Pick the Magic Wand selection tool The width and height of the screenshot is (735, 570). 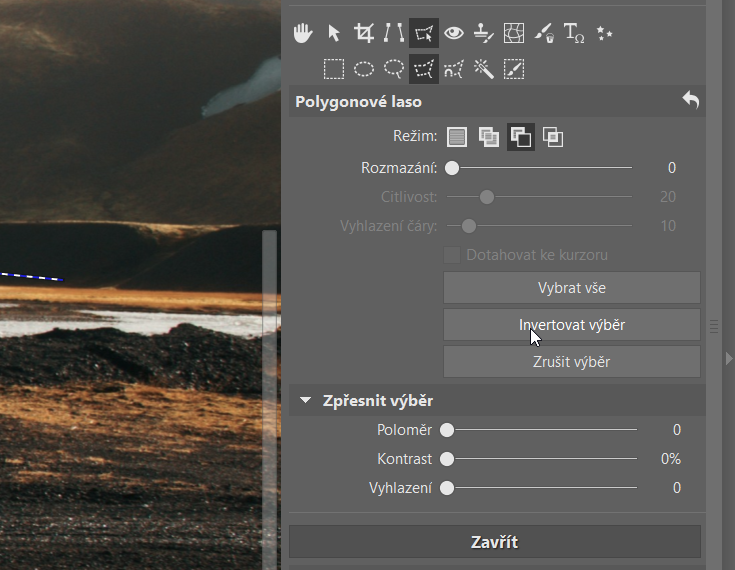coord(484,69)
